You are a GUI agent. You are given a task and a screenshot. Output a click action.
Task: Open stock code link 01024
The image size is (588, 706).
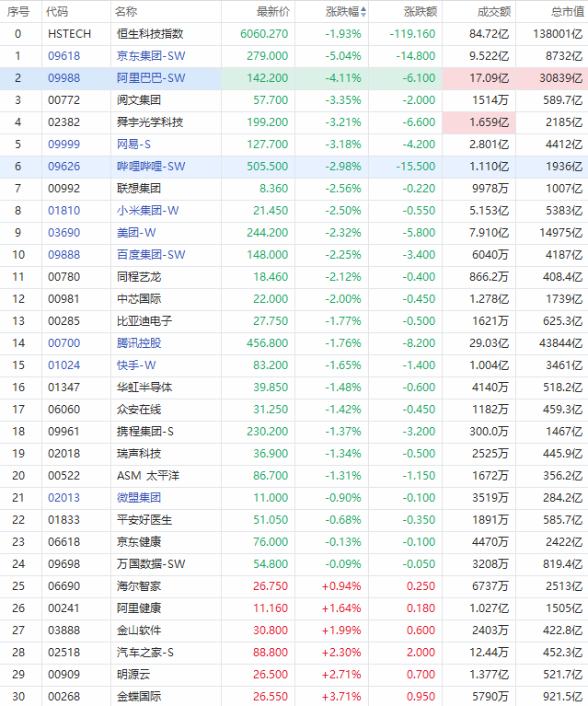pyautogui.click(x=63, y=365)
